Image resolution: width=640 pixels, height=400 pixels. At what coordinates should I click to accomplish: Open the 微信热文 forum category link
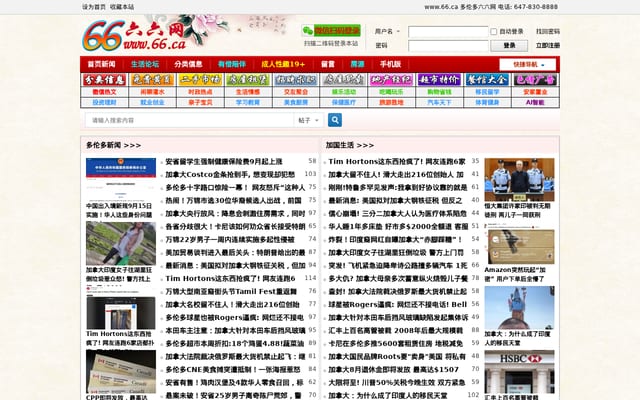(104, 92)
